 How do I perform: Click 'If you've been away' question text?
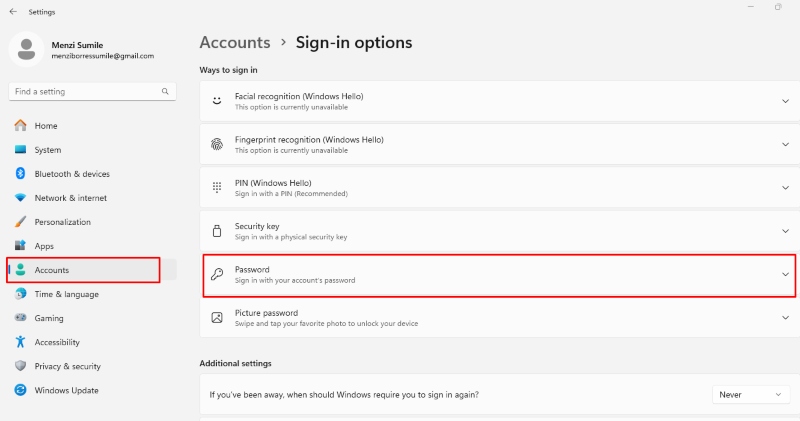344,394
